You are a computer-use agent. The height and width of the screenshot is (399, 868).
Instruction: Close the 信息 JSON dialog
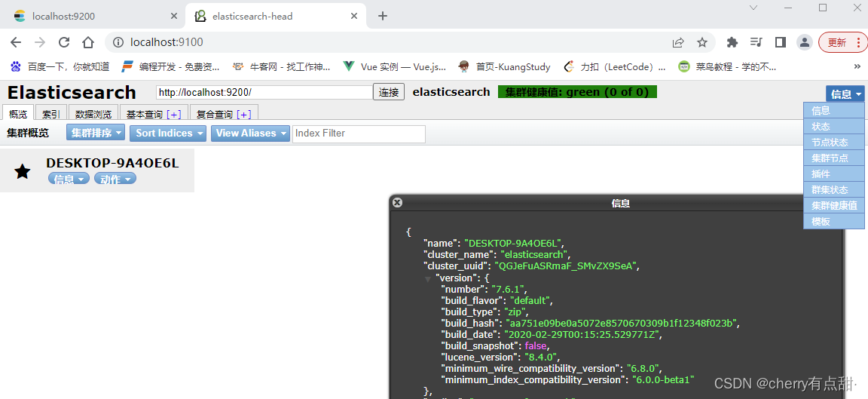click(x=397, y=203)
